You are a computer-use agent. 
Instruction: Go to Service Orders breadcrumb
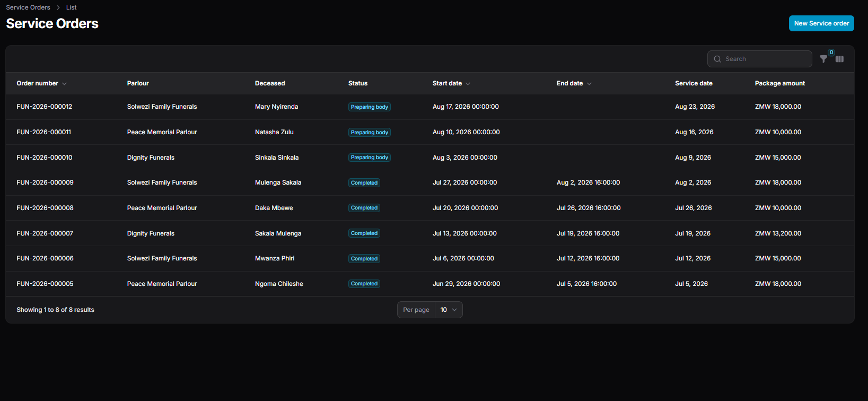point(28,7)
